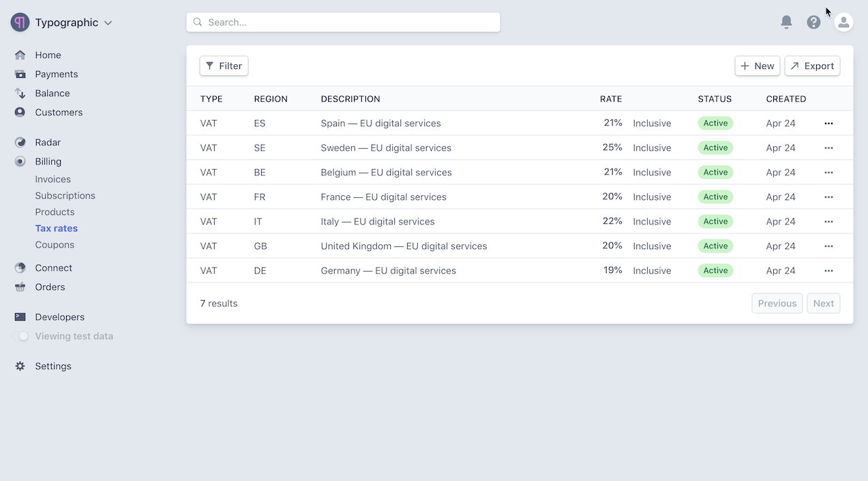Click the Previous page button

coord(777,304)
